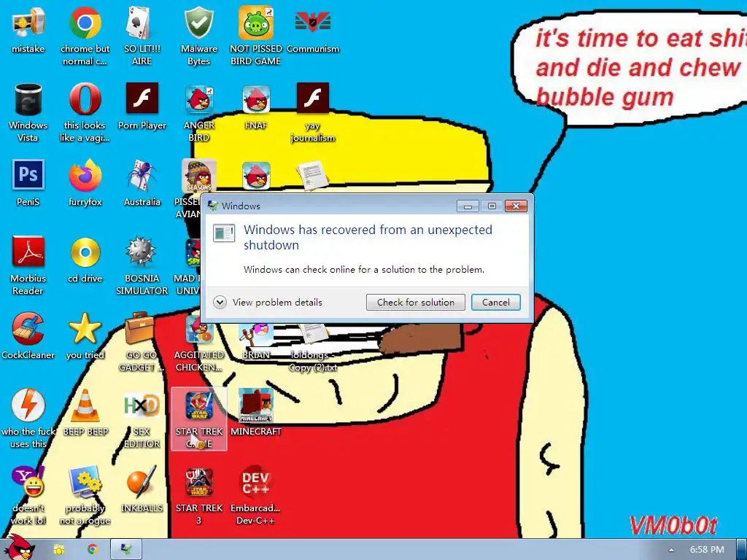This screenshot has width=747, height=560.
Task: Launch the INKBALLS desktop icon
Action: click(142, 489)
